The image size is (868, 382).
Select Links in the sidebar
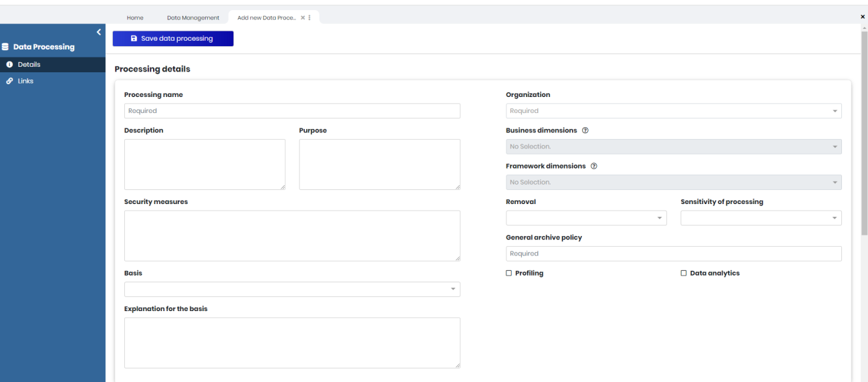click(53, 81)
